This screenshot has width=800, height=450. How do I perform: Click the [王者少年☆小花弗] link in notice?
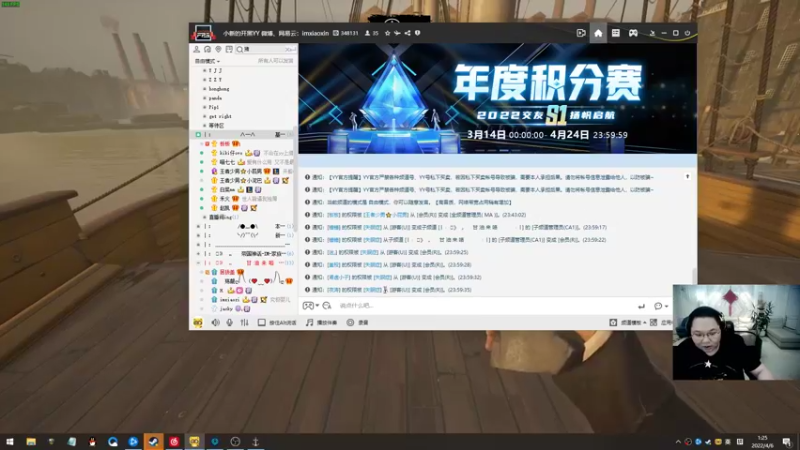386,215
